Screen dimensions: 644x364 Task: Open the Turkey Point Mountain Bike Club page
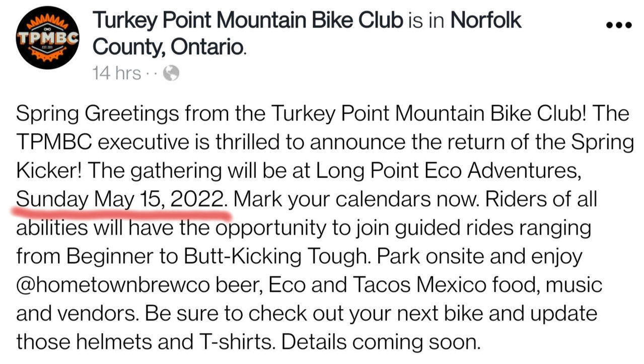point(249,20)
